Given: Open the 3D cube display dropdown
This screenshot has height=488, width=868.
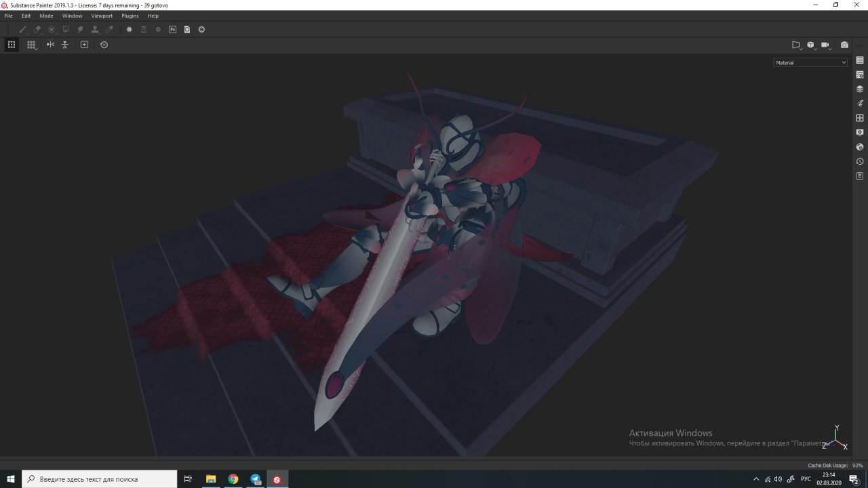Looking at the screenshot, I should coord(811,45).
